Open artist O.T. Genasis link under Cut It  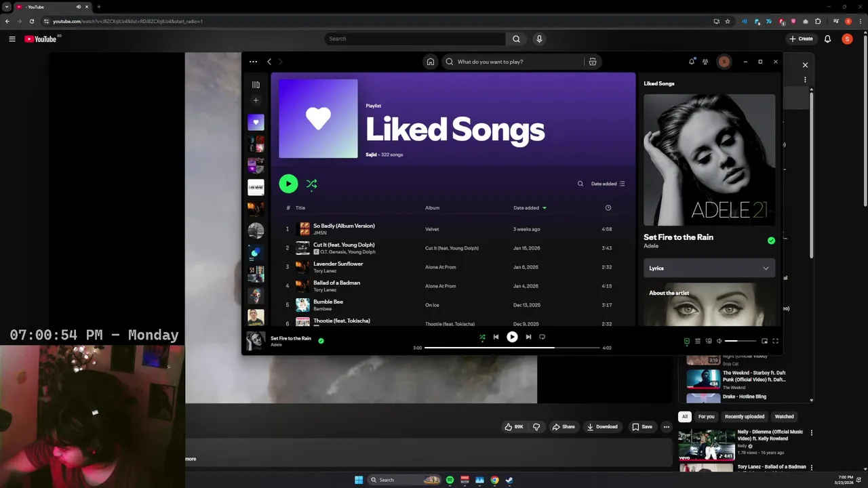pos(332,251)
